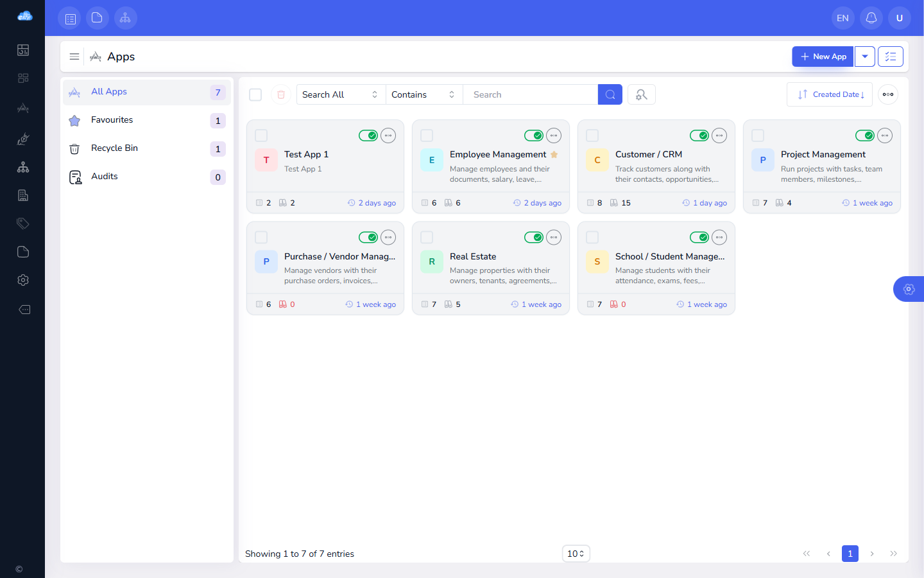This screenshot has height=578, width=924.
Task: Open the user U avatar menu
Action: (x=899, y=18)
